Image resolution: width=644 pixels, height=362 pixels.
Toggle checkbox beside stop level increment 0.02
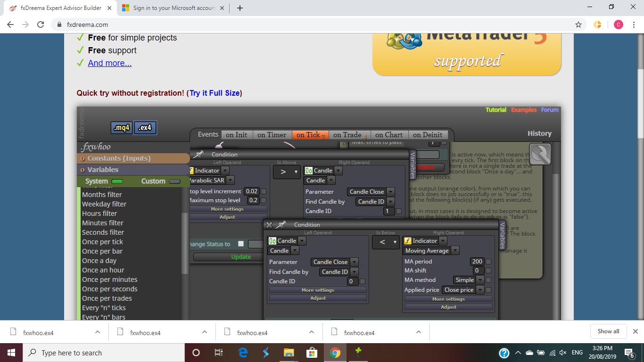pyautogui.click(x=264, y=191)
